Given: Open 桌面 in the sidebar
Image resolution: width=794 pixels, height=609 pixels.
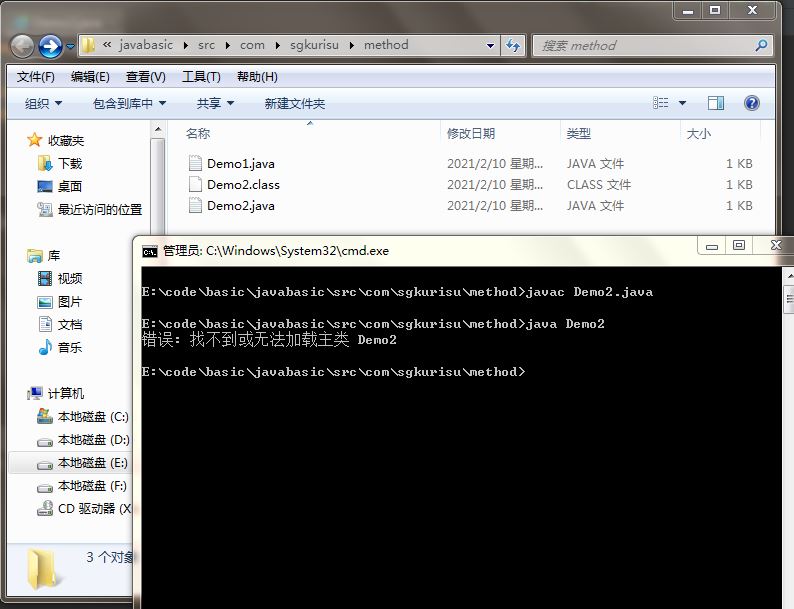Looking at the screenshot, I should [60, 186].
